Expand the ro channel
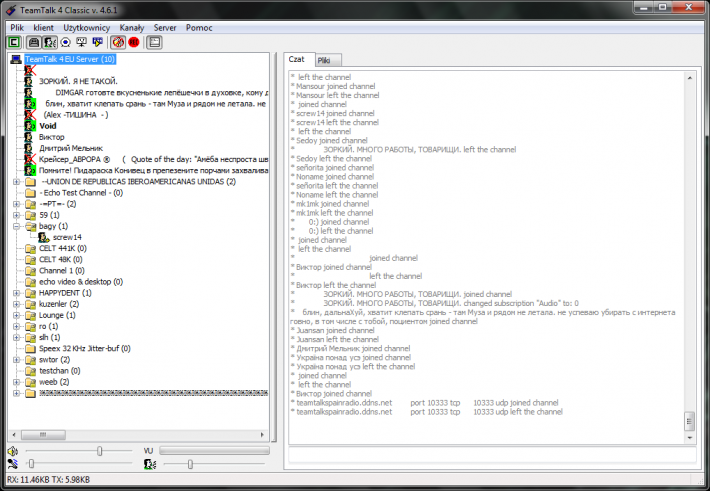Viewport: 710px width, 491px height. pyautogui.click(x=17, y=326)
